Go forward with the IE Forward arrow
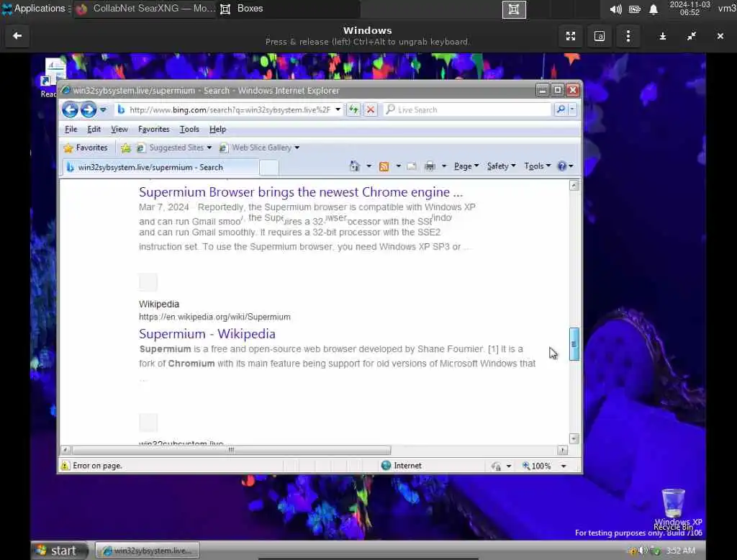This screenshot has height=560, width=737. coord(88,109)
